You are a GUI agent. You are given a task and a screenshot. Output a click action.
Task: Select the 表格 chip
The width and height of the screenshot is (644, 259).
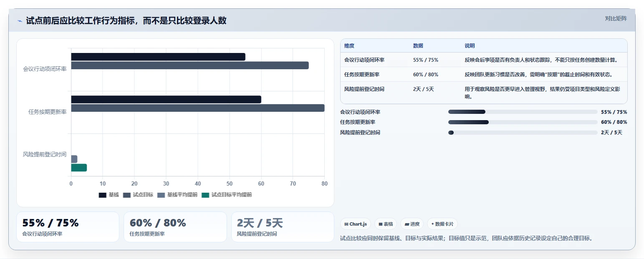point(386,224)
